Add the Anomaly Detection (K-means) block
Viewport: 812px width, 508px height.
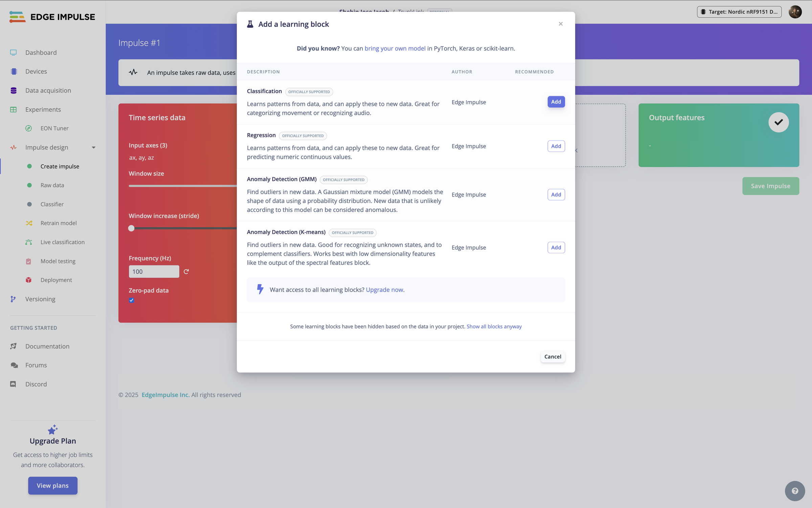tap(556, 248)
